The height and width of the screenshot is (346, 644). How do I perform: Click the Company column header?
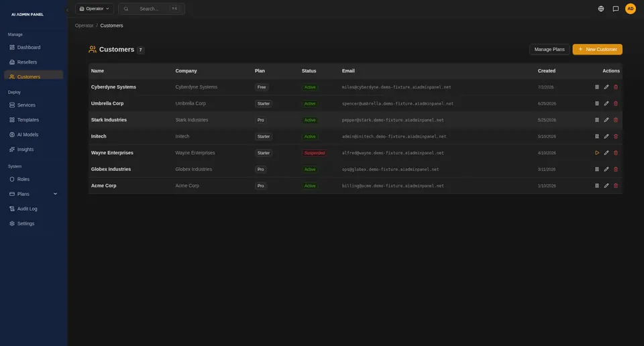186,70
